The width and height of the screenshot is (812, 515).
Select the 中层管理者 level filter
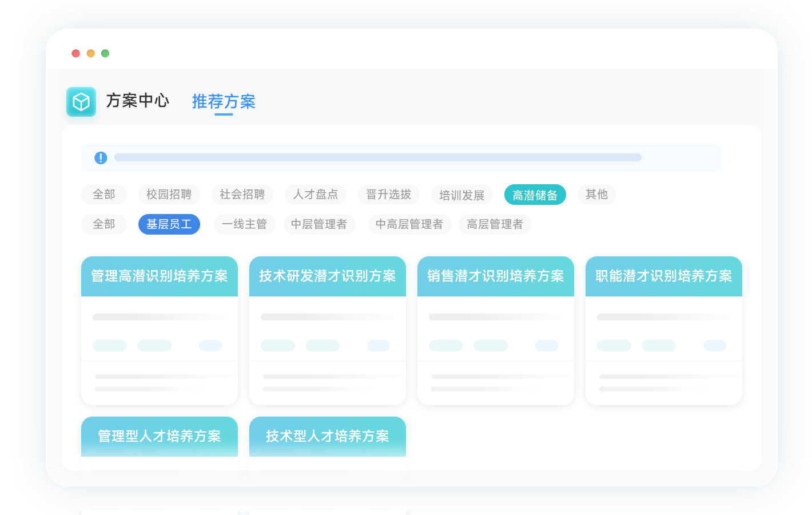coord(319,224)
